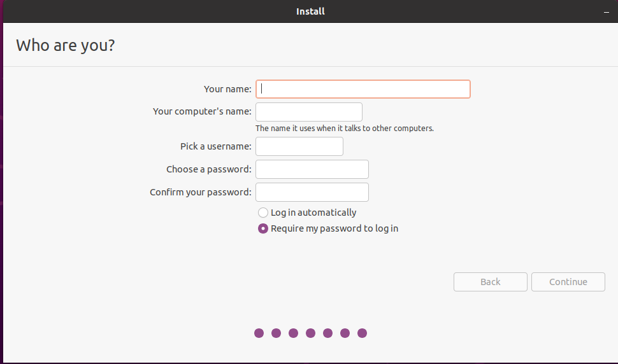This screenshot has height=364, width=618.
Task: Click the second installer progress dot
Action: [277, 333]
